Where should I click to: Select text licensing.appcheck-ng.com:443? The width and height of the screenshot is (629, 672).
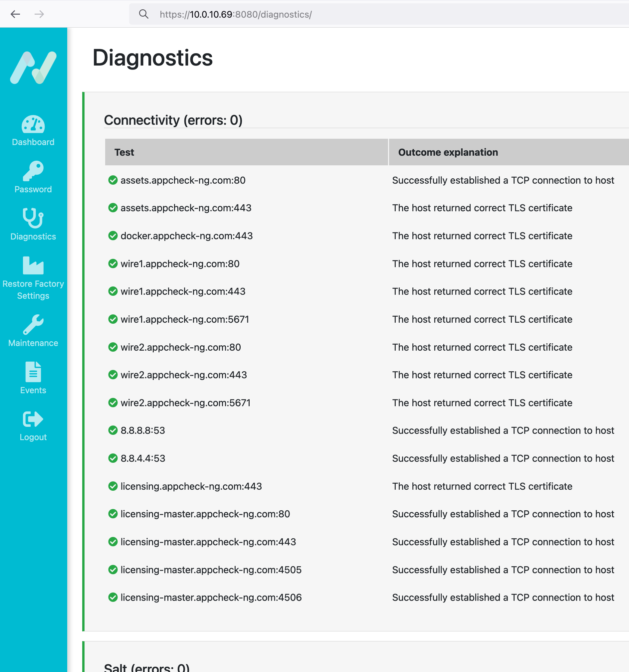[x=191, y=486]
